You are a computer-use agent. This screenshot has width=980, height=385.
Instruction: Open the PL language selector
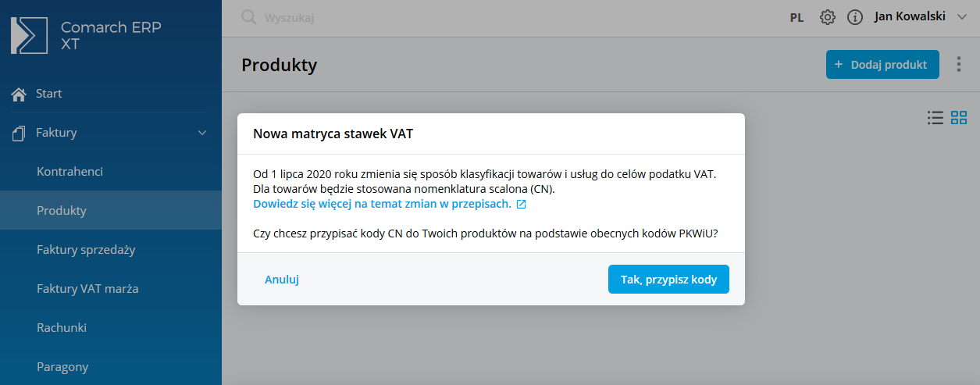tap(796, 17)
